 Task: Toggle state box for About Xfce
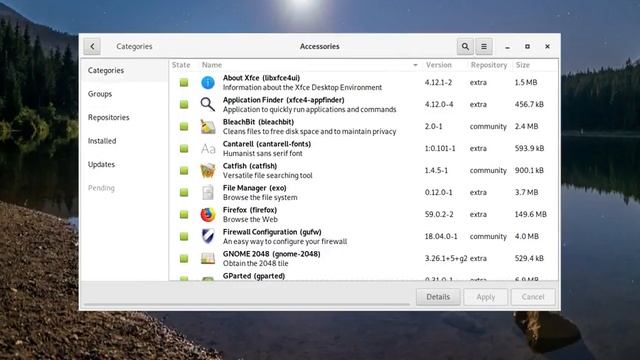pos(184,82)
